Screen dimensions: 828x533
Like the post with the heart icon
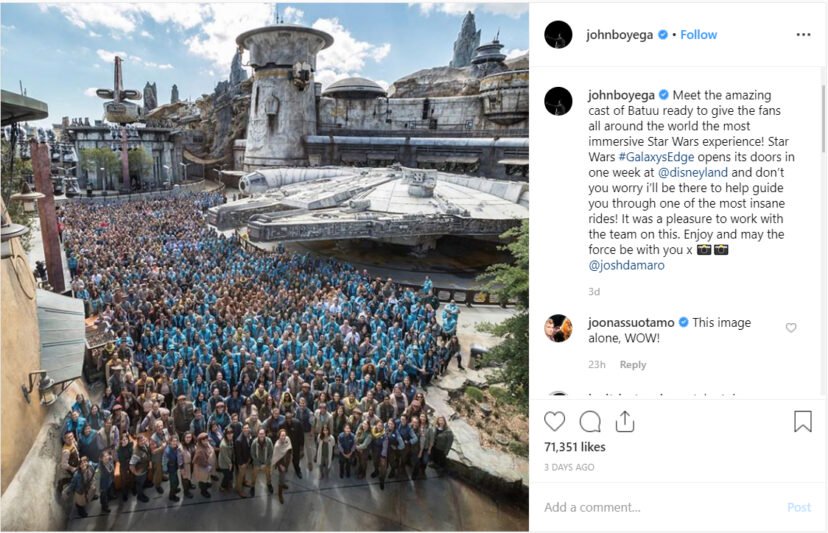pyautogui.click(x=554, y=421)
